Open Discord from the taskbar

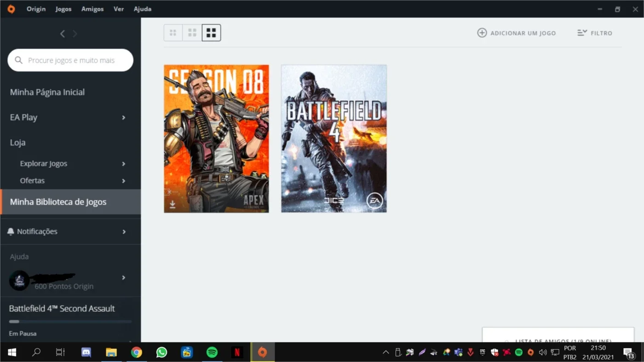[x=86, y=352]
